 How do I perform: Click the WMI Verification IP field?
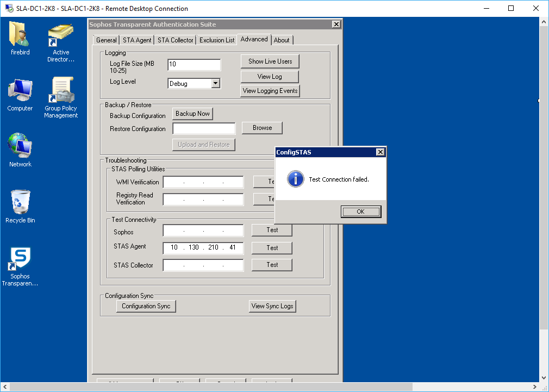203,182
